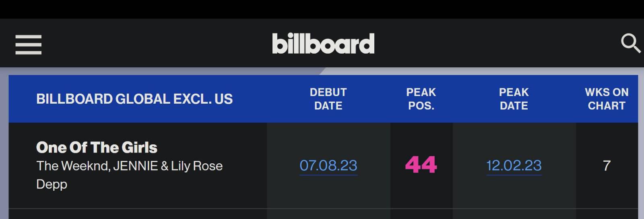644x219 pixels.
Task: Click the Wks On Chart header
Action: (607, 99)
